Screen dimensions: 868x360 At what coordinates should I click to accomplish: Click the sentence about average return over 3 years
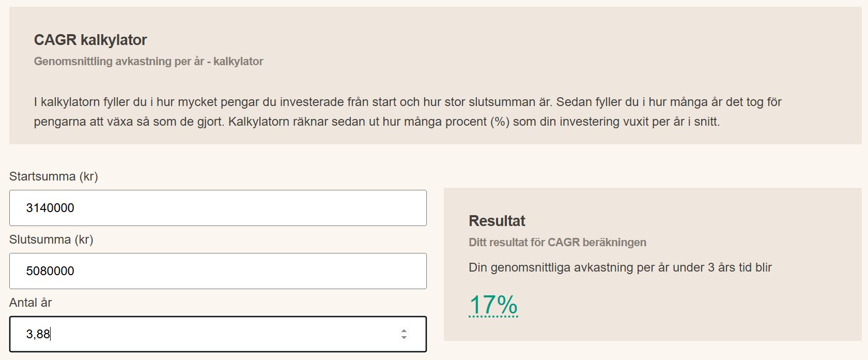pyautogui.click(x=620, y=267)
